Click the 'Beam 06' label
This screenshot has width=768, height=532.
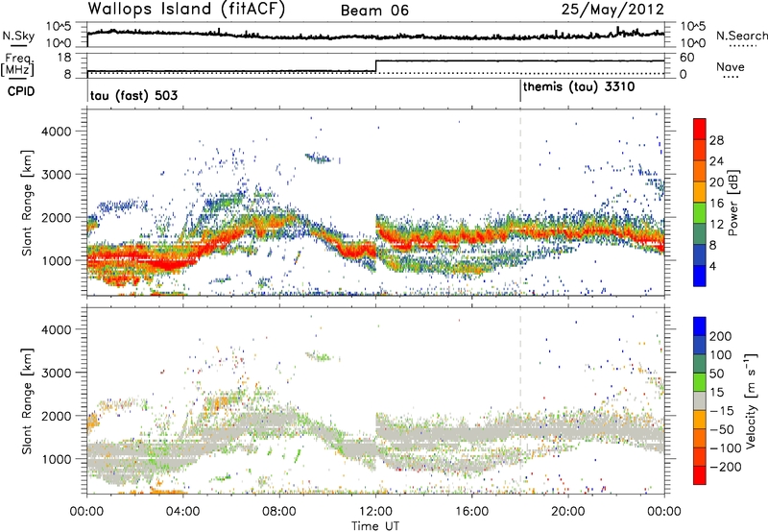click(x=374, y=11)
